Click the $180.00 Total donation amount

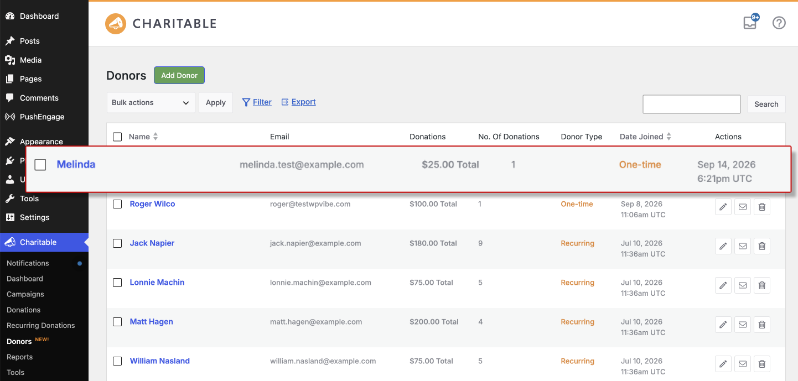point(433,243)
